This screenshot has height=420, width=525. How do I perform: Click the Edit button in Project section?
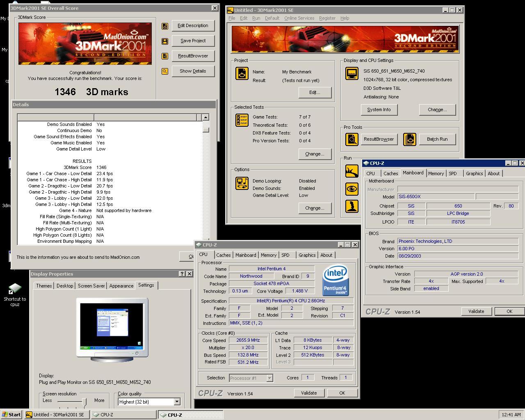coord(315,93)
